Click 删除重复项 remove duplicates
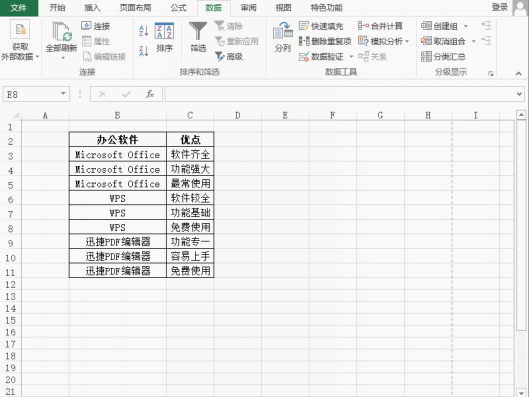Screen dimensions: 530x397 325,41
